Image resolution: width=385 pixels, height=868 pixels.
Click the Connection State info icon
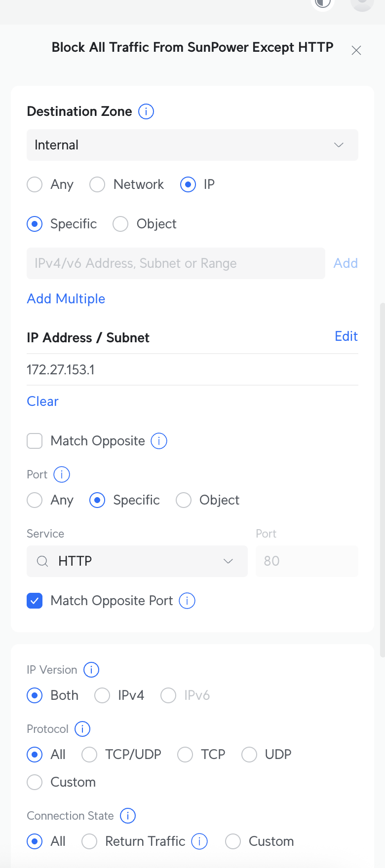pos(128,816)
